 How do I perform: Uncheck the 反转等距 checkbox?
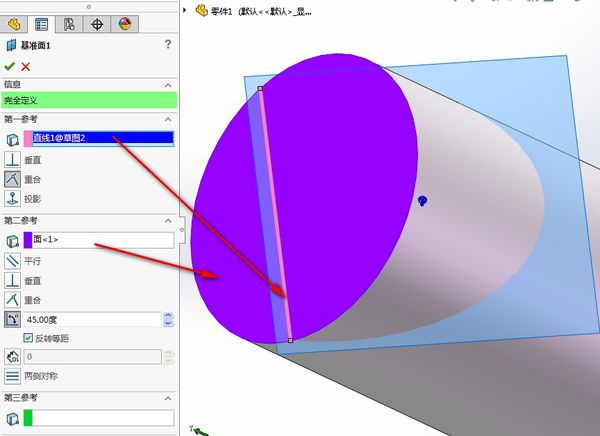click(28, 338)
